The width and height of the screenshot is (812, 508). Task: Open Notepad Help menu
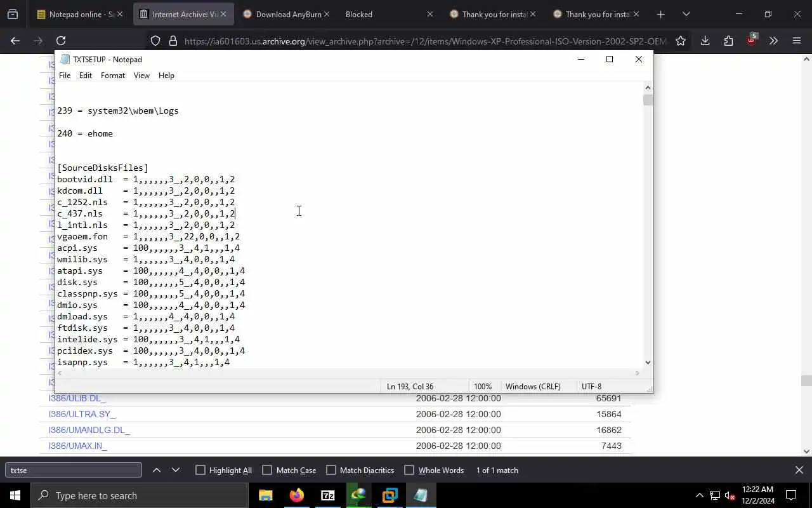click(166, 75)
